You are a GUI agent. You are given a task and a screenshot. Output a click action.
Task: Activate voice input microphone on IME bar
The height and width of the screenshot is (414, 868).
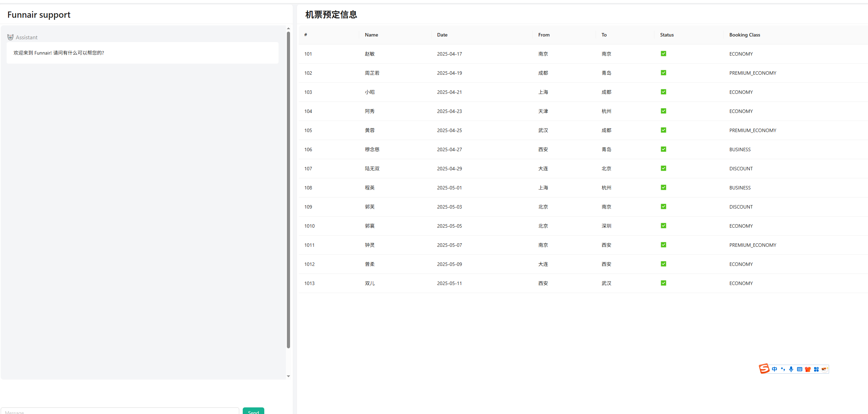pyautogui.click(x=791, y=369)
